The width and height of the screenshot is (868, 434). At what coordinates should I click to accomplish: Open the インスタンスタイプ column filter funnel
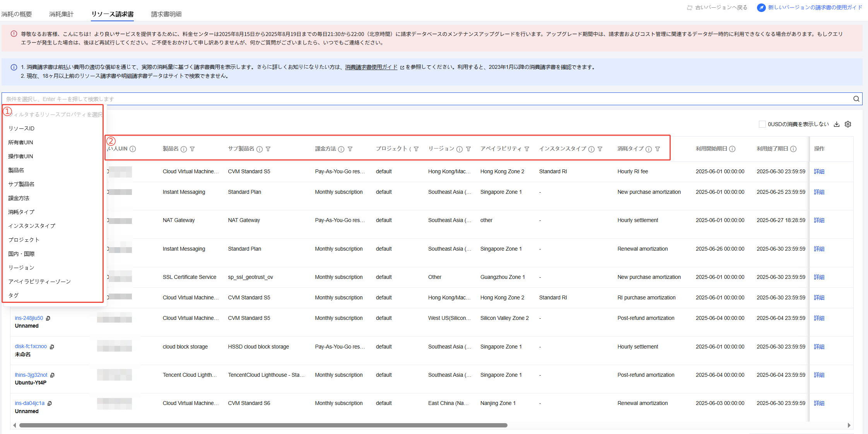click(x=600, y=149)
